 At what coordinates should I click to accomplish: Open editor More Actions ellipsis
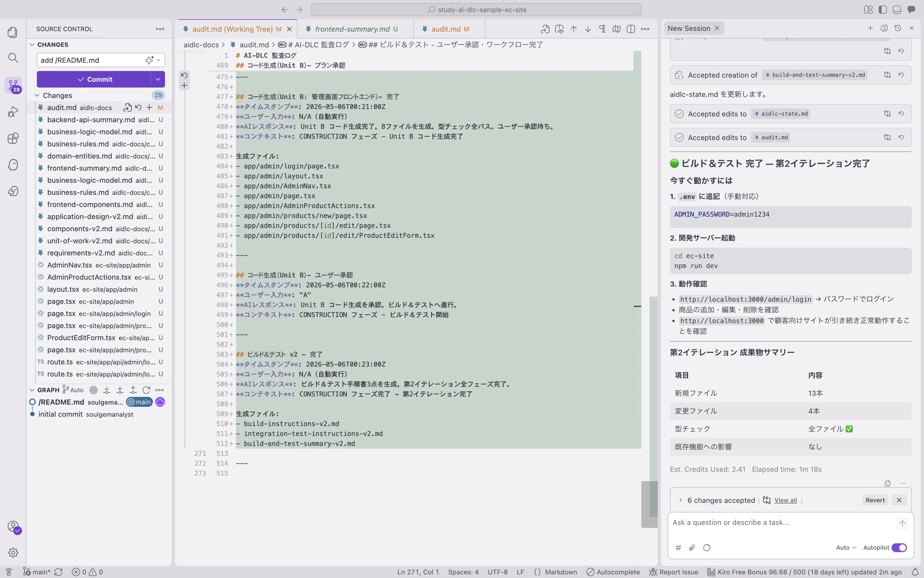(x=645, y=29)
